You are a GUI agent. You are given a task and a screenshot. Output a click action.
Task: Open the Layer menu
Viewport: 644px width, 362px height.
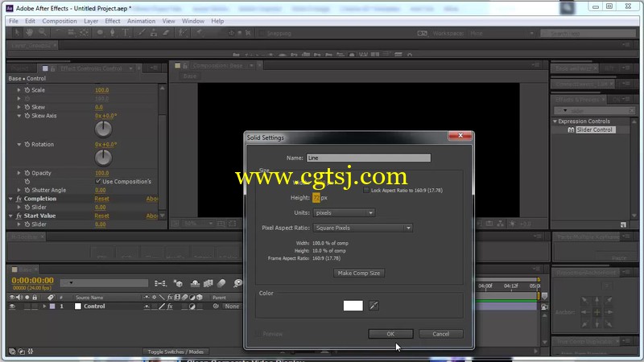pos(91,21)
